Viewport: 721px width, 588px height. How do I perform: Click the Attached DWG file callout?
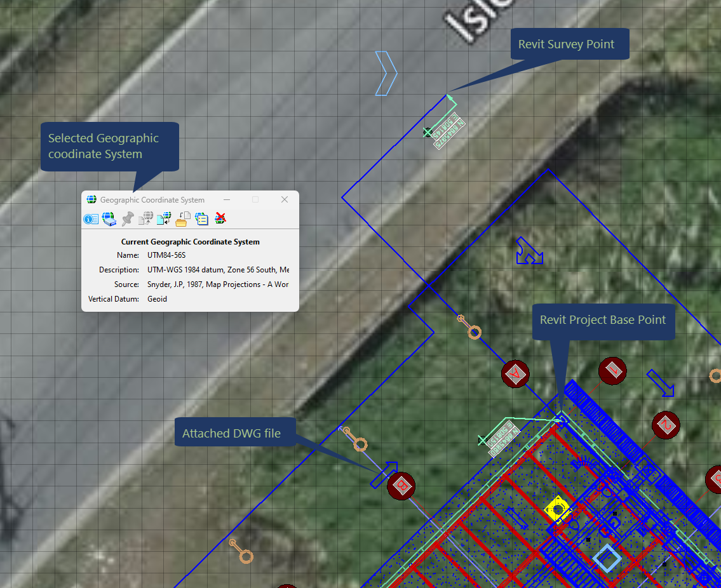coord(235,432)
